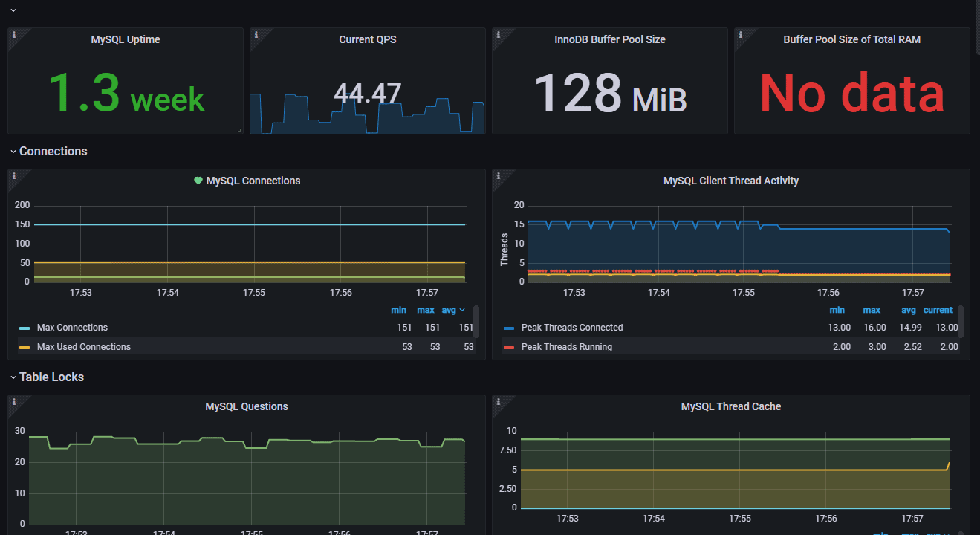
Task: Open InnoDB Buffer Pool Size panel title menu
Action: coord(610,39)
